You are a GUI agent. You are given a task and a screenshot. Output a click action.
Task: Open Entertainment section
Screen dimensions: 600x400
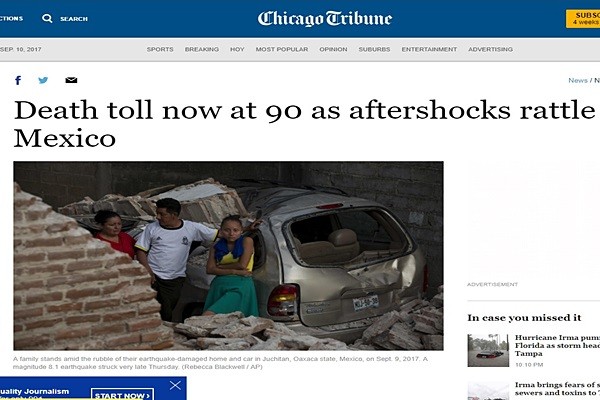pos(429,49)
